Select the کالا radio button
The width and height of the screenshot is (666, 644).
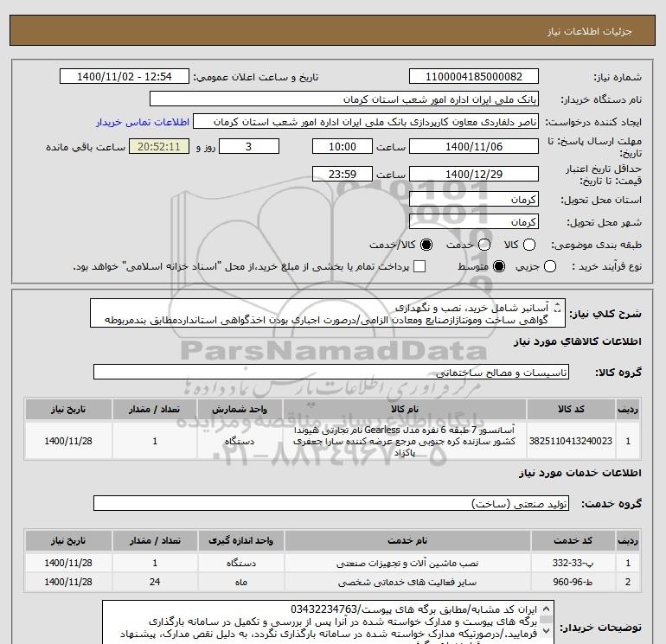tap(529, 245)
